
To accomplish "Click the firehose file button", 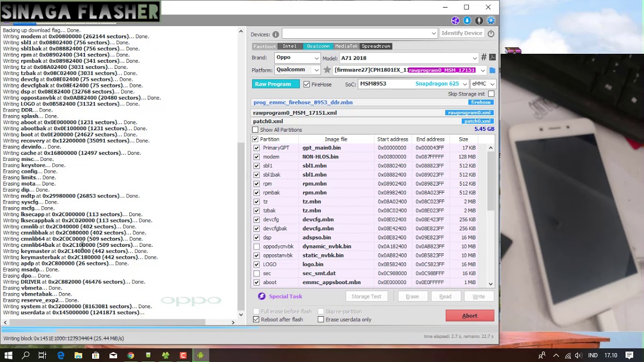I will 481,103.
